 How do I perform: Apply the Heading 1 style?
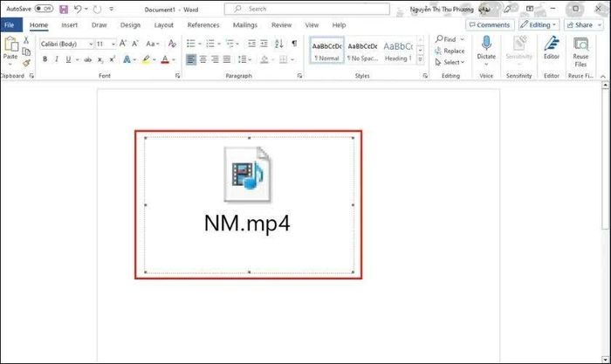click(398, 51)
